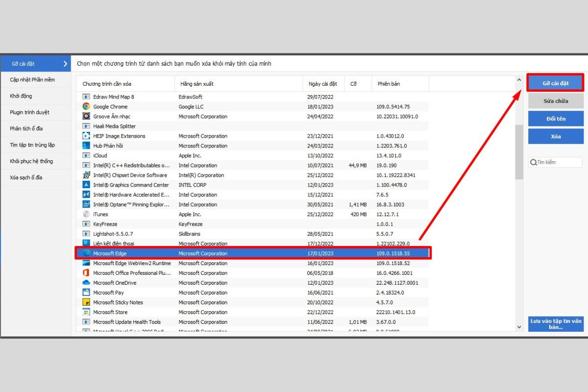Sort by Cỡ size column header
Screen dimensions: 588x392
[x=358, y=84]
